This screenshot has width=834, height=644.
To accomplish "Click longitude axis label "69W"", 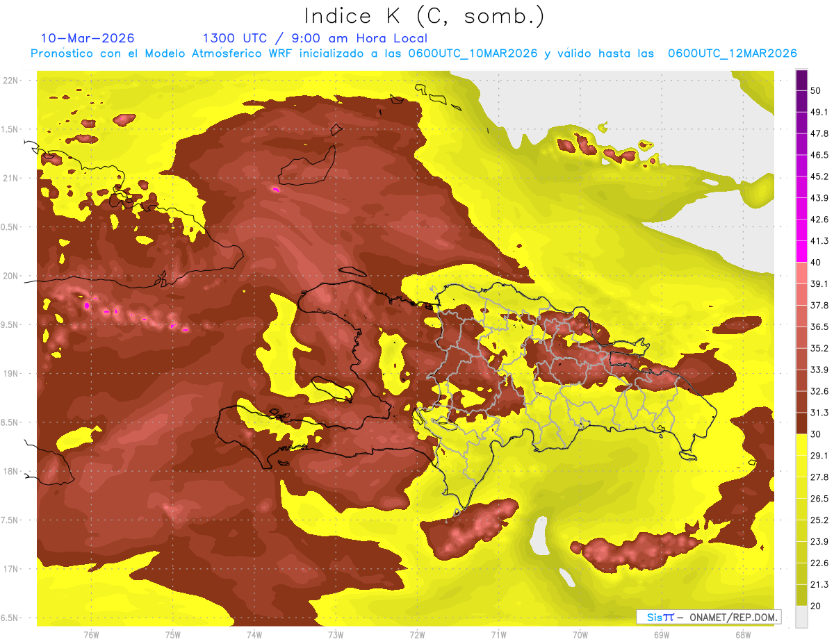I will tap(661, 634).
